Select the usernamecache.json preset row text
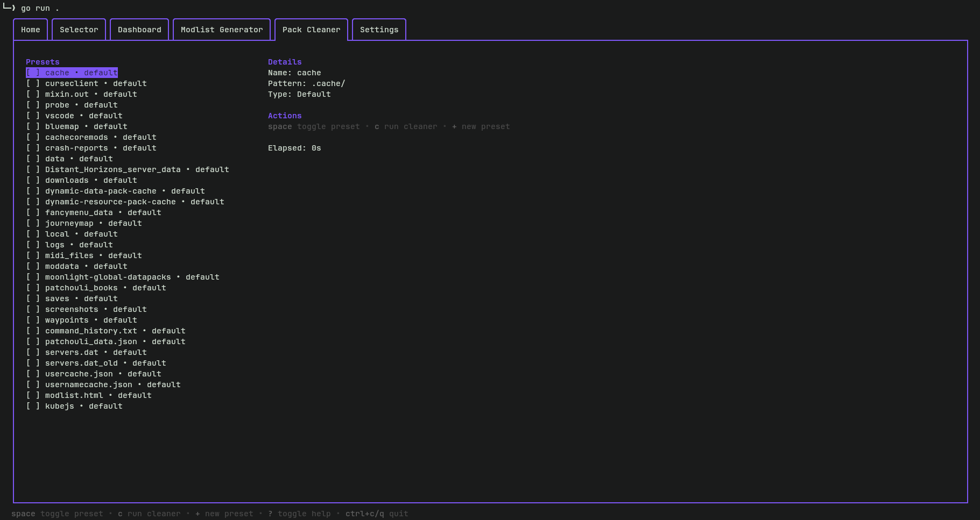980x520 pixels. [113, 384]
